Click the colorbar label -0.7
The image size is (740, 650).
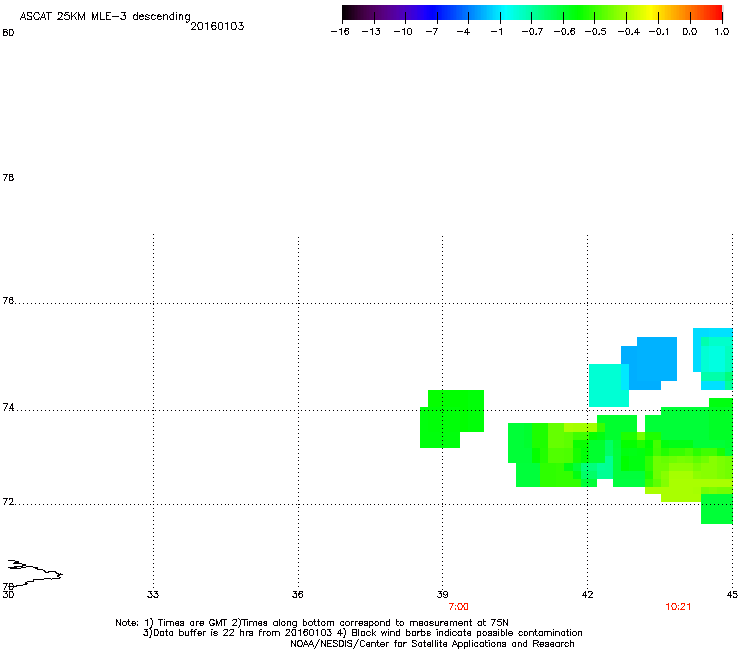tap(532, 32)
